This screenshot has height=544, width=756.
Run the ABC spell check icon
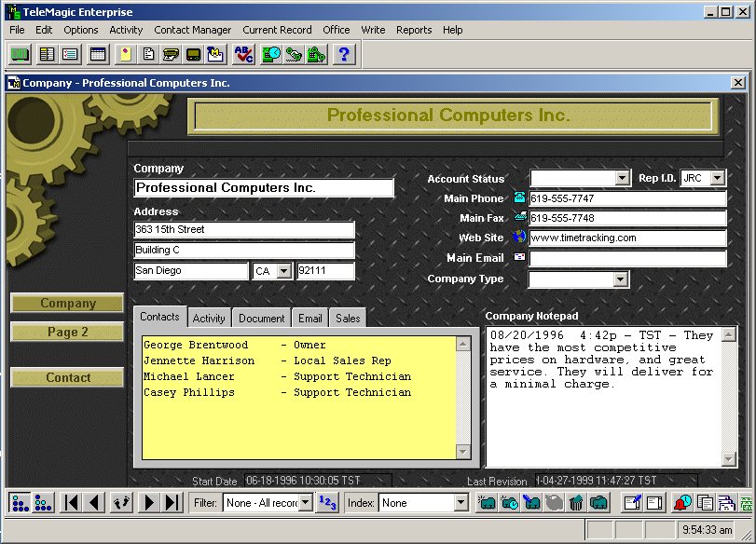coord(243,54)
